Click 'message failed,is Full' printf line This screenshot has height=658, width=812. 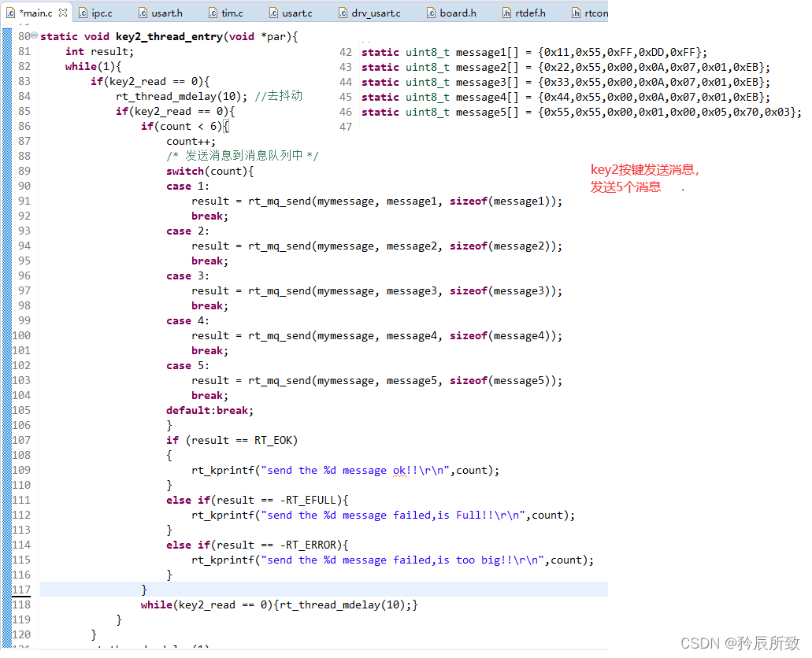pos(384,515)
